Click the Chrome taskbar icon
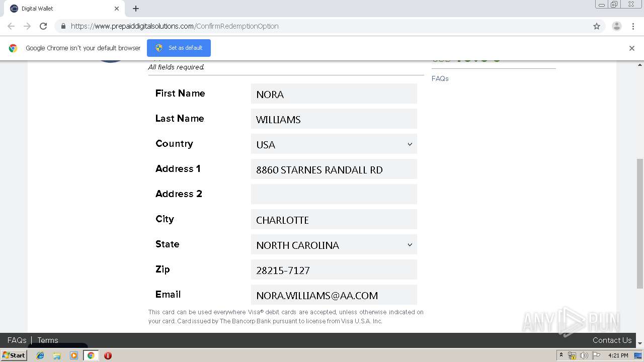The height and width of the screenshot is (362, 644). [91, 355]
